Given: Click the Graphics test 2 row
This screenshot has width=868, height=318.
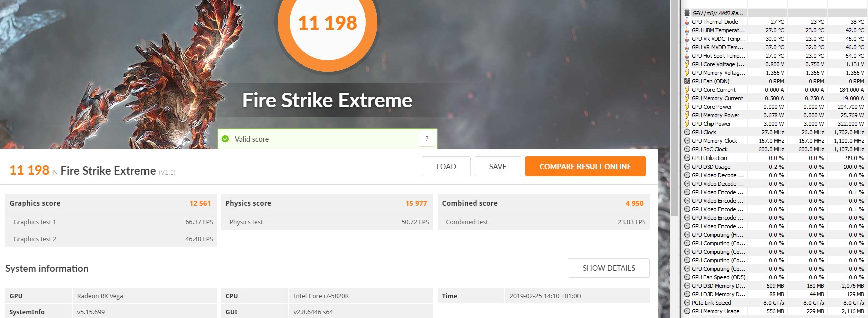Looking at the screenshot, I should click(111, 239).
